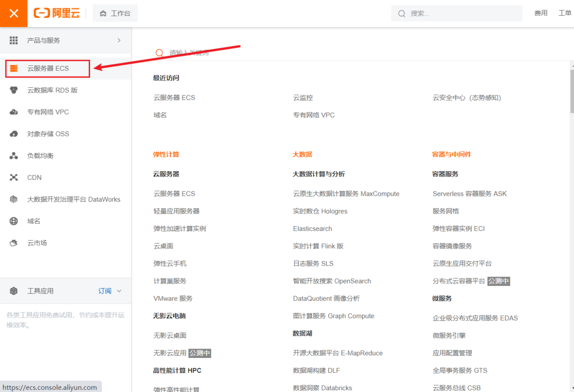Click the 负载均衡 sidebar icon
Image resolution: width=574 pixels, height=392 pixels.
(13, 155)
